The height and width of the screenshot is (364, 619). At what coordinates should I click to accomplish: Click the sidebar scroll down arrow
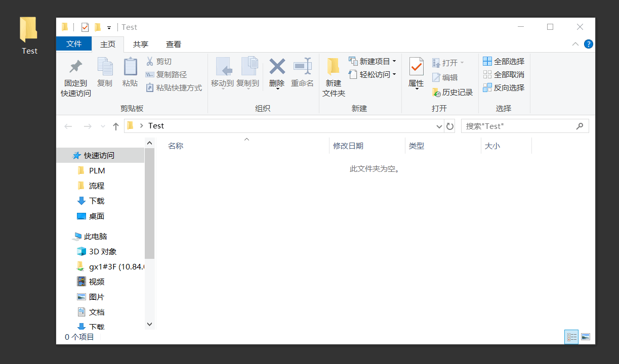149,324
